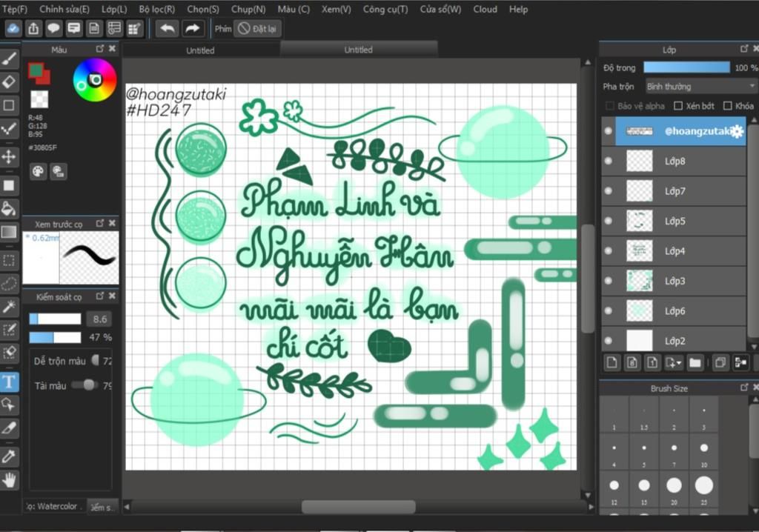Activate the Magic Wand selection tool
759x532 pixels.
pyautogui.click(x=9, y=306)
